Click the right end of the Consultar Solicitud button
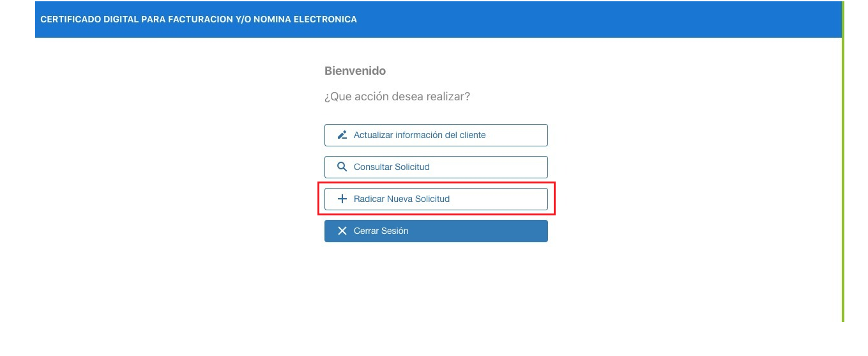 tap(535, 167)
